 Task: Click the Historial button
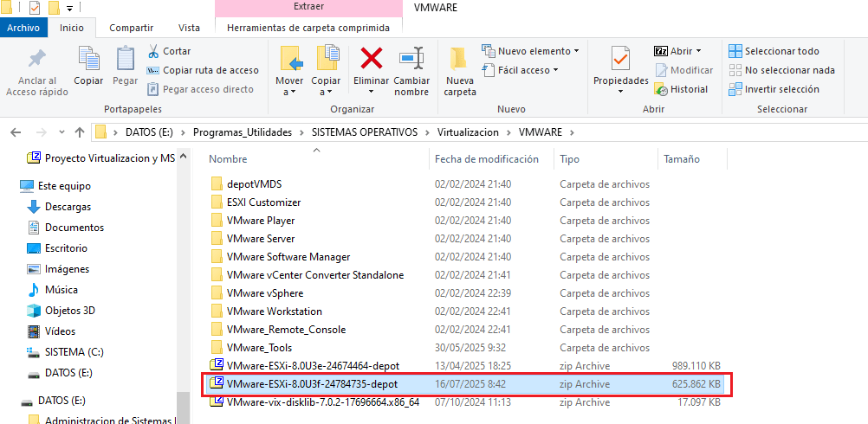[x=682, y=89]
